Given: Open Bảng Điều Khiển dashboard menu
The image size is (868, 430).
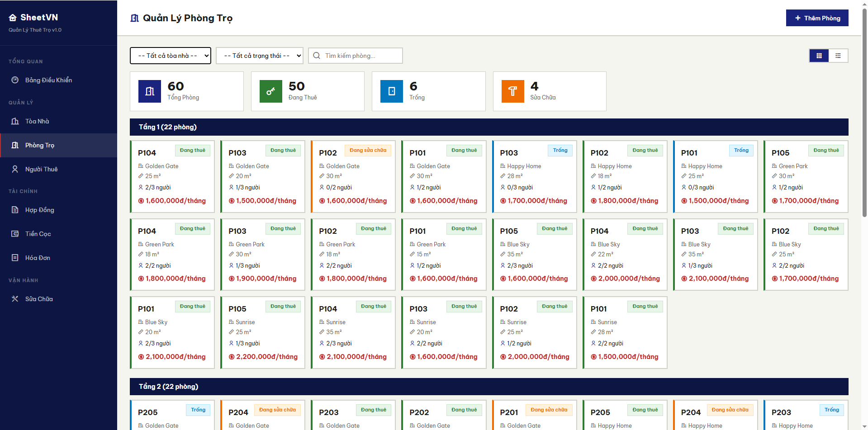Looking at the screenshot, I should [48, 80].
